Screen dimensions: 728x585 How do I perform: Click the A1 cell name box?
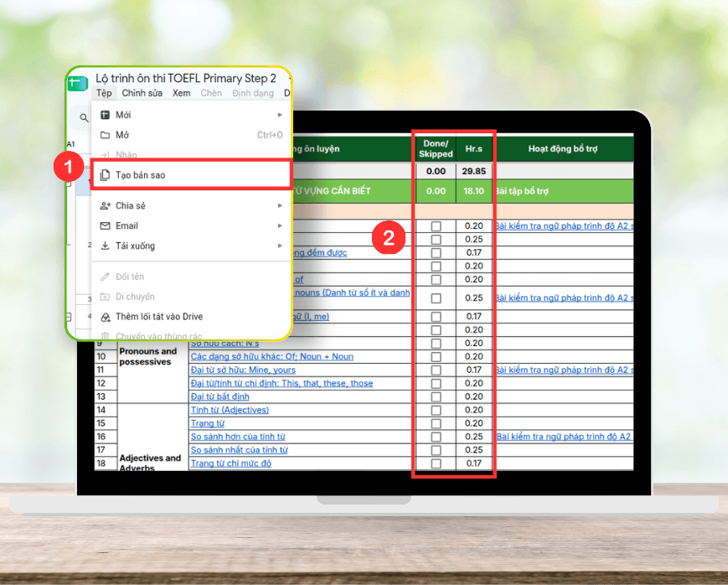70,144
